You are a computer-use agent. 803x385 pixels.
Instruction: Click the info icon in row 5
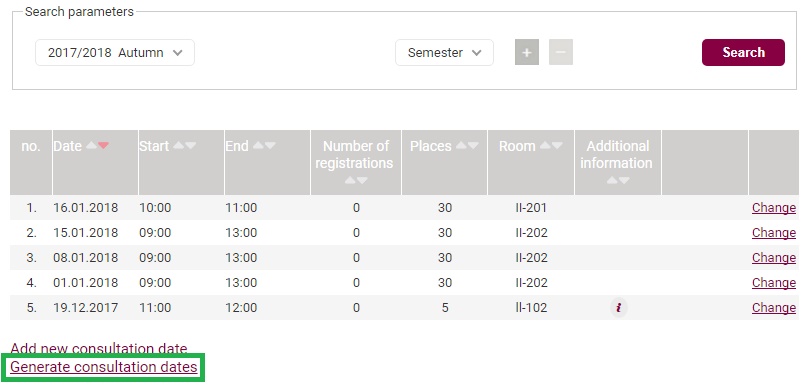[619, 308]
